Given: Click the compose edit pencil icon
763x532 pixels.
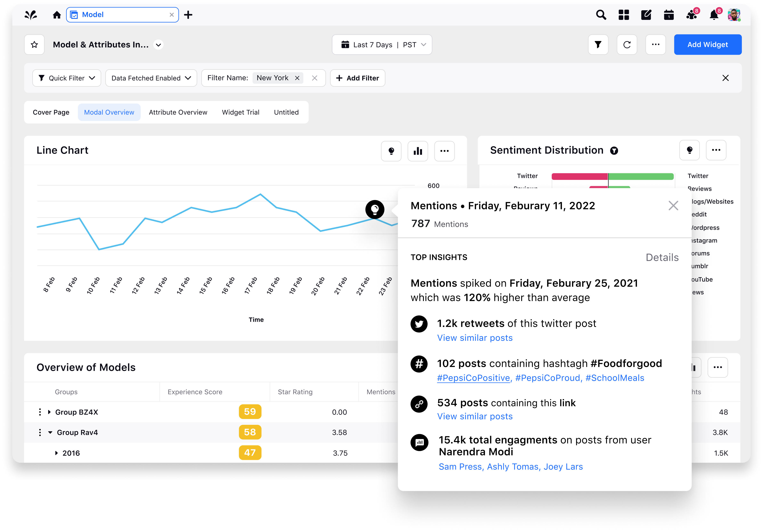Looking at the screenshot, I should click(x=646, y=15).
